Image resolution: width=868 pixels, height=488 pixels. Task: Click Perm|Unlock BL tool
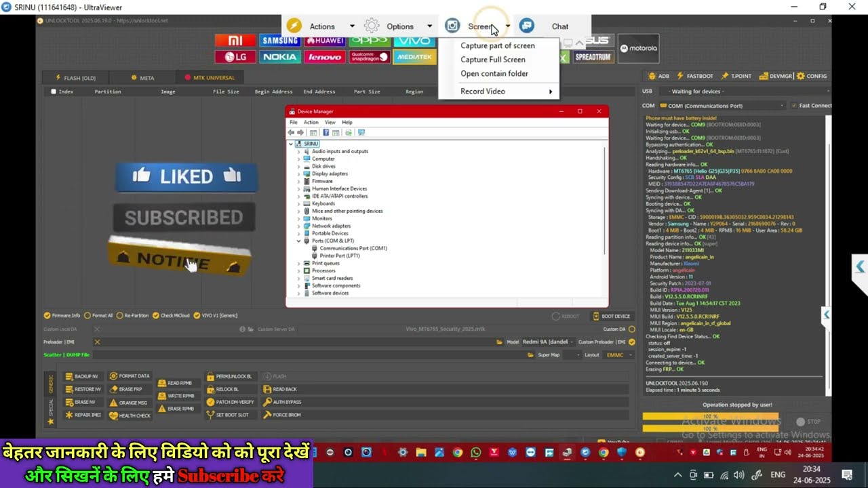tap(229, 376)
